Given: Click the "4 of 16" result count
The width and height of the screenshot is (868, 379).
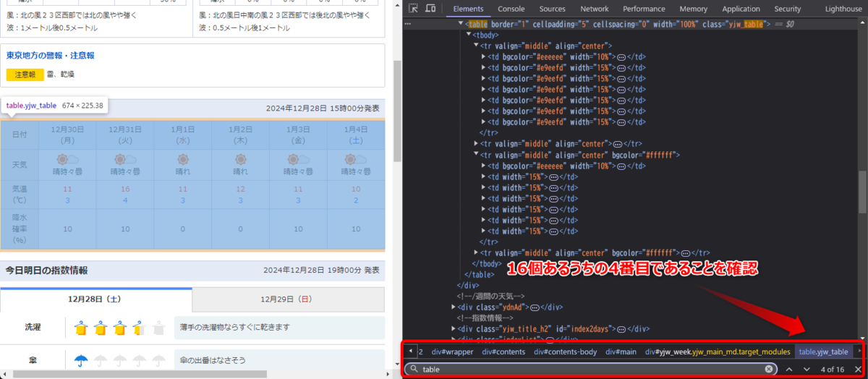Looking at the screenshot, I should click(x=833, y=369).
